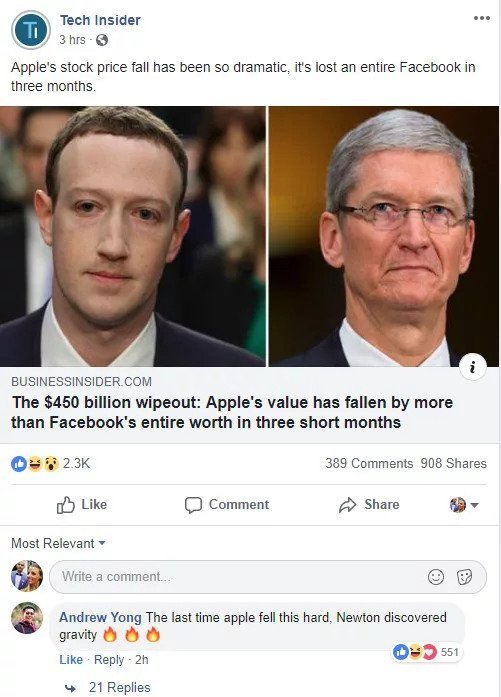Open the sticker picker in comment box
Image resolution: width=501 pixels, height=697 pixels.
[464, 577]
